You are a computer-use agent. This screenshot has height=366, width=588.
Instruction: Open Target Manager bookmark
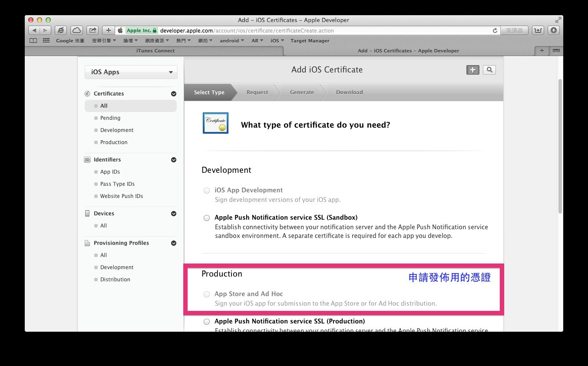(x=310, y=41)
